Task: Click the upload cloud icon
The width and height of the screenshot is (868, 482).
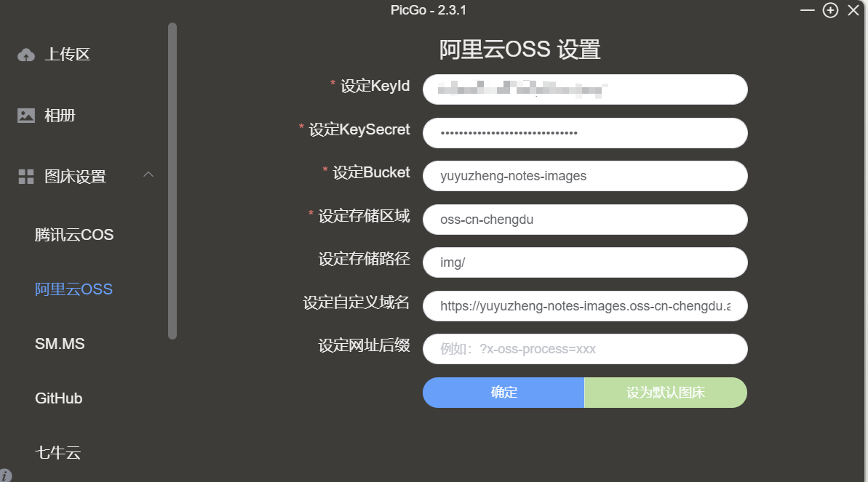Action: [26, 55]
